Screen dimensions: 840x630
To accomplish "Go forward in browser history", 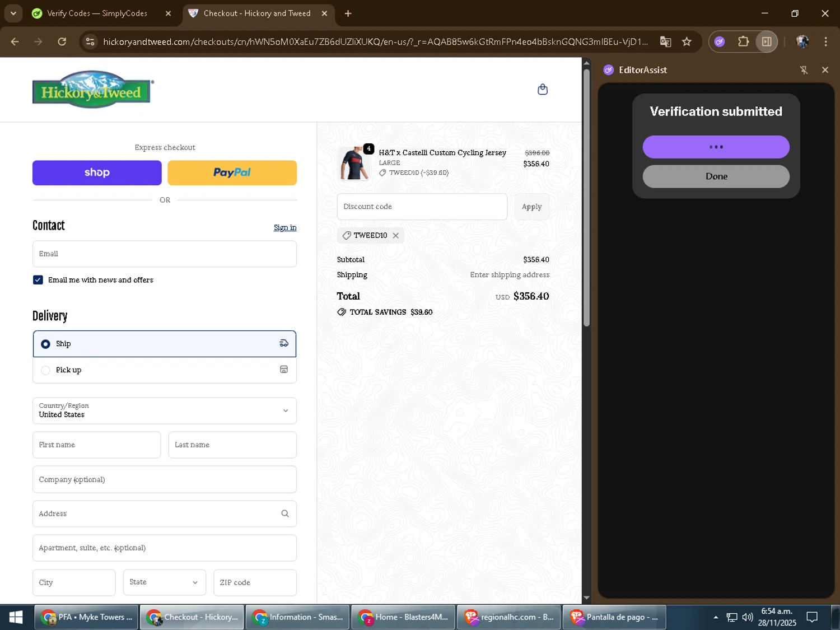I will click(38, 41).
